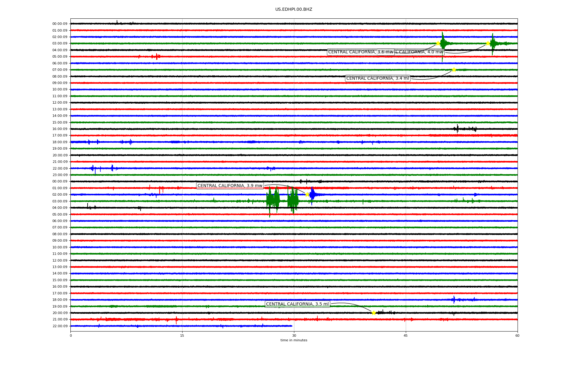Click the first 00:00:09 row label at the top
Viewport: 588px width, 368px height.
click(x=60, y=24)
